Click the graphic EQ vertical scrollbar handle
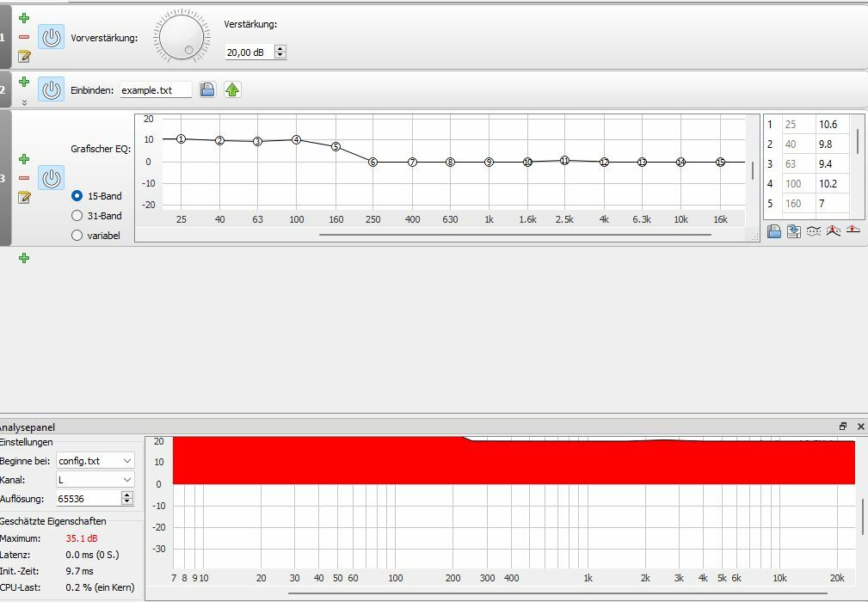Viewport: 868px width, 602px height. (x=753, y=170)
